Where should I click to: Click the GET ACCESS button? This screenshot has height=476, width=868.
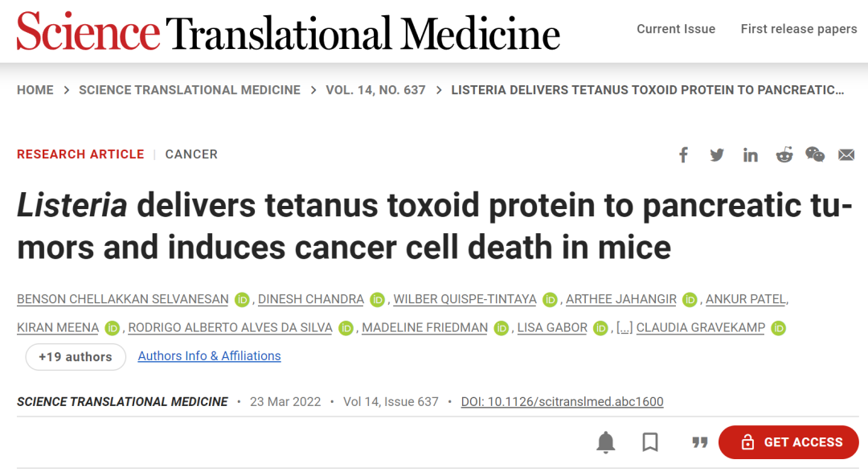pyautogui.click(x=788, y=442)
